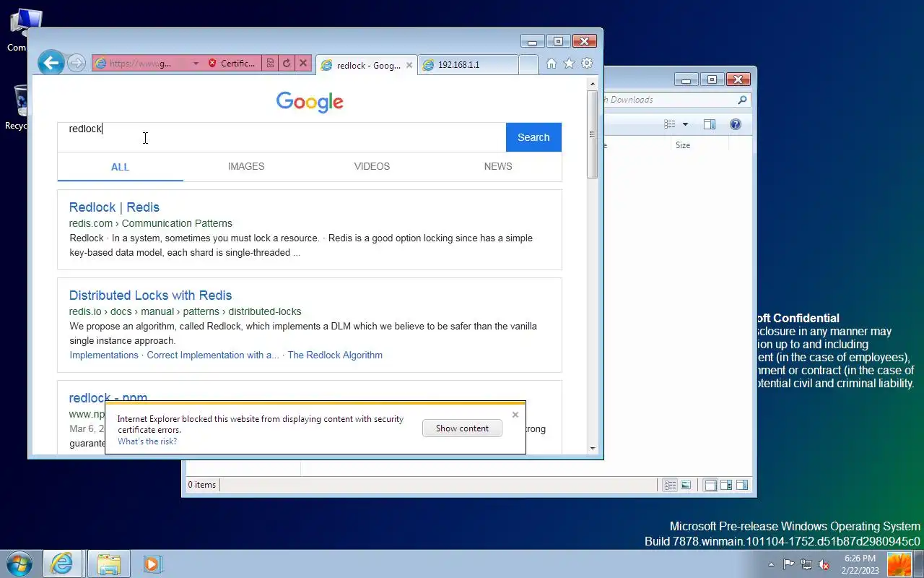Open Explorer Help question mark icon
Viewport: 924px width, 578px height.
(x=736, y=124)
